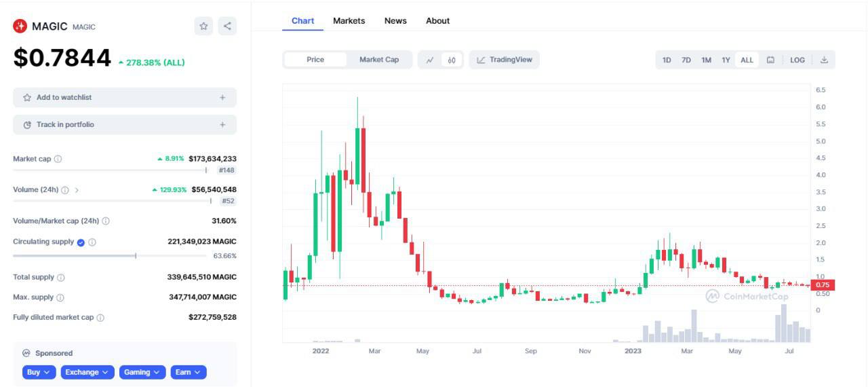868x387 pixels.
Task: Toggle chart to Market Cap view
Action: (x=379, y=60)
